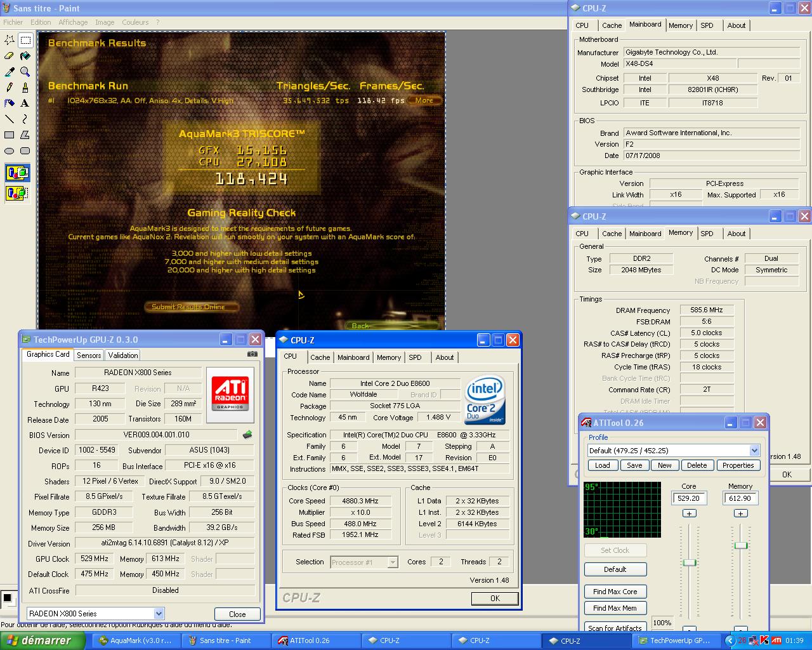Click OK in the front CPU-Z window

495,599
